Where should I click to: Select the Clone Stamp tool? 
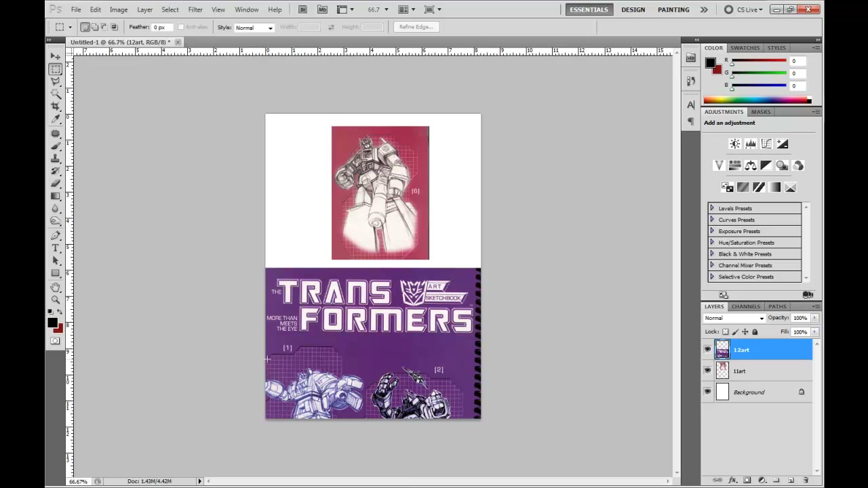click(56, 159)
